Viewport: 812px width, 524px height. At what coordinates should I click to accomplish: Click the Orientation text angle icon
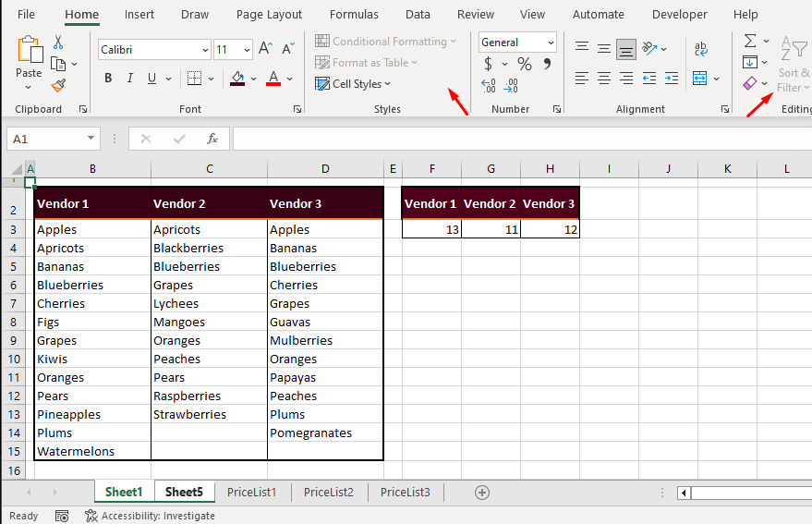pyautogui.click(x=649, y=49)
